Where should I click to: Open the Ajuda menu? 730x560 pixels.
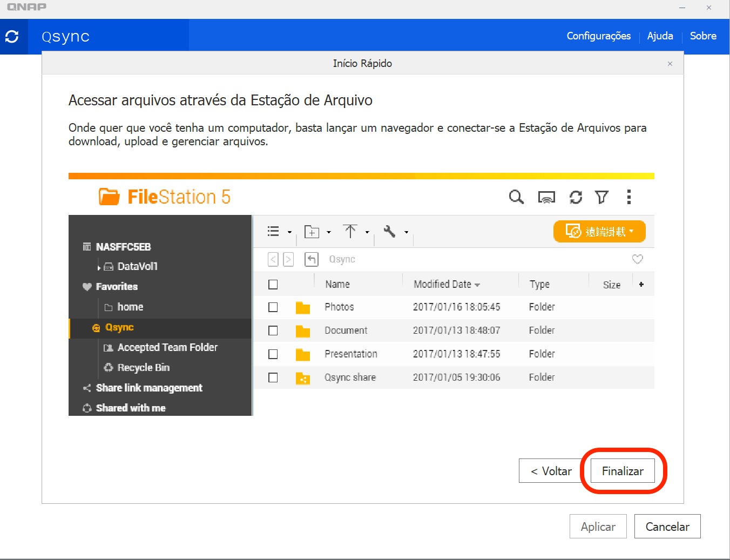point(660,36)
